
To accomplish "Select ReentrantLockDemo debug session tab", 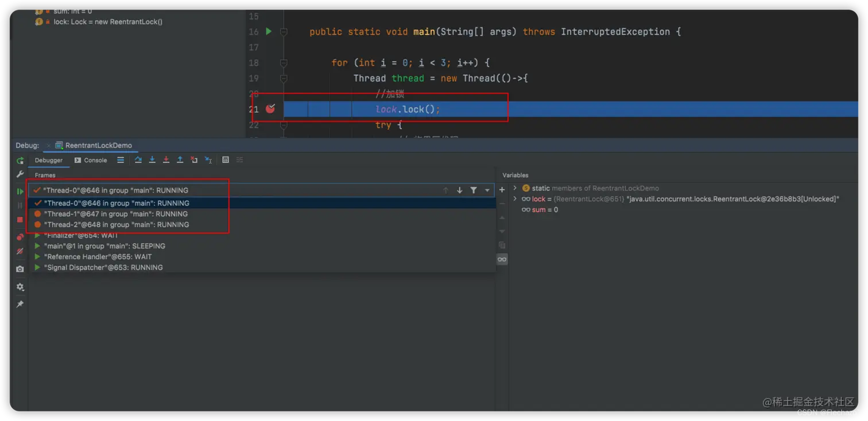I will point(94,146).
